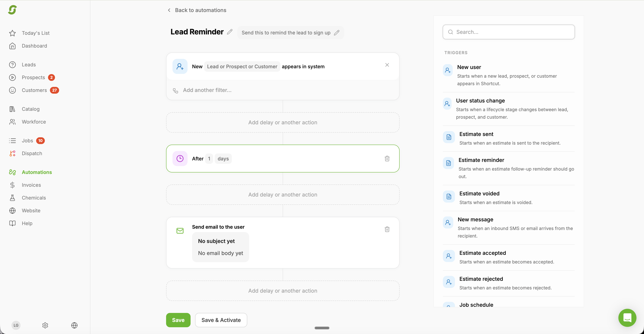
Task: Open the Chemicals section
Action: click(x=33, y=198)
